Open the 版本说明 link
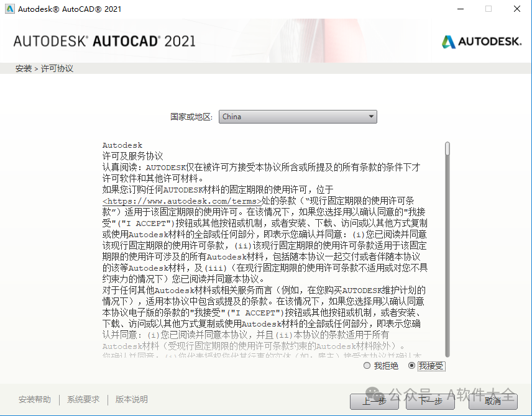Viewport: 532px width, 416px height. point(132,399)
